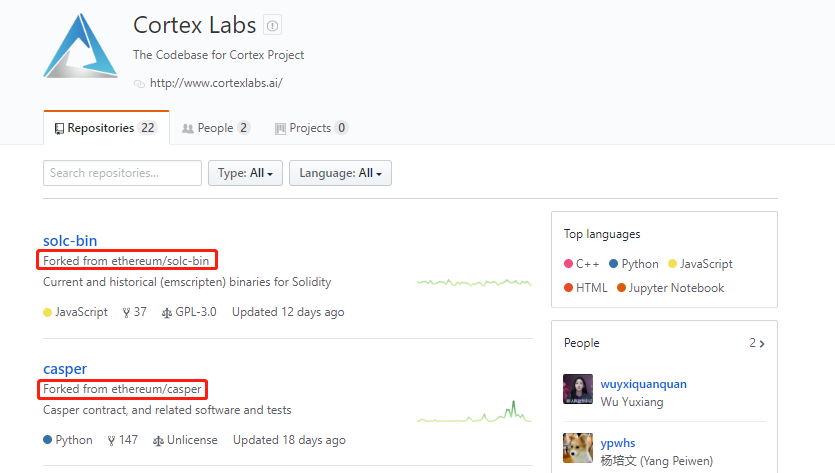The image size is (835, 473).
Task: Filter by JavaScript in Top languages
Action: [700, 264]
